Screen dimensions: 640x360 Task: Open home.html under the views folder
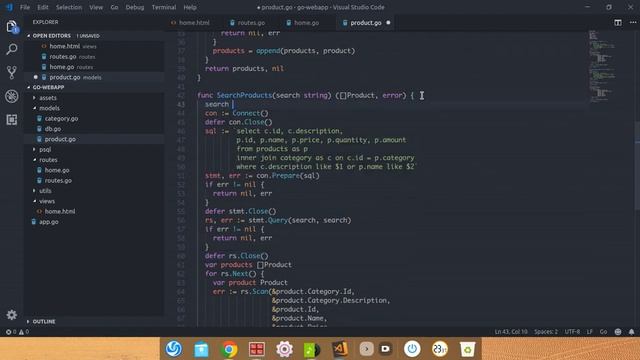[60, 211]
